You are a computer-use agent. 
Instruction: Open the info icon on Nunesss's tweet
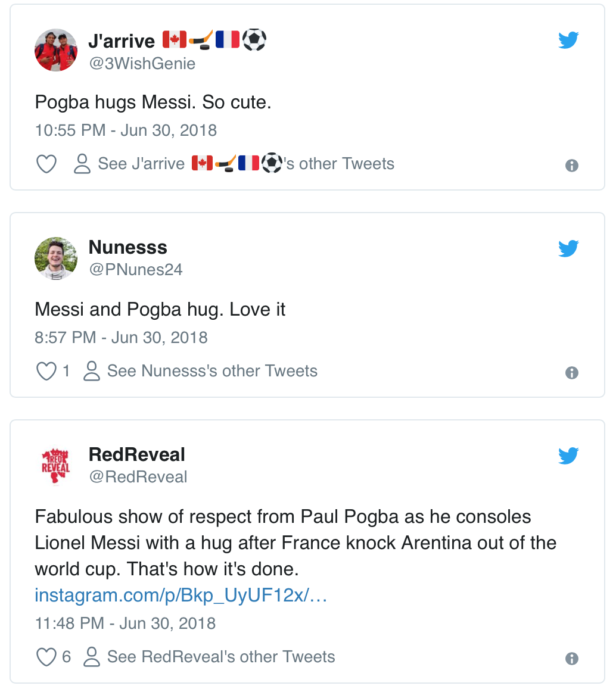572,373
